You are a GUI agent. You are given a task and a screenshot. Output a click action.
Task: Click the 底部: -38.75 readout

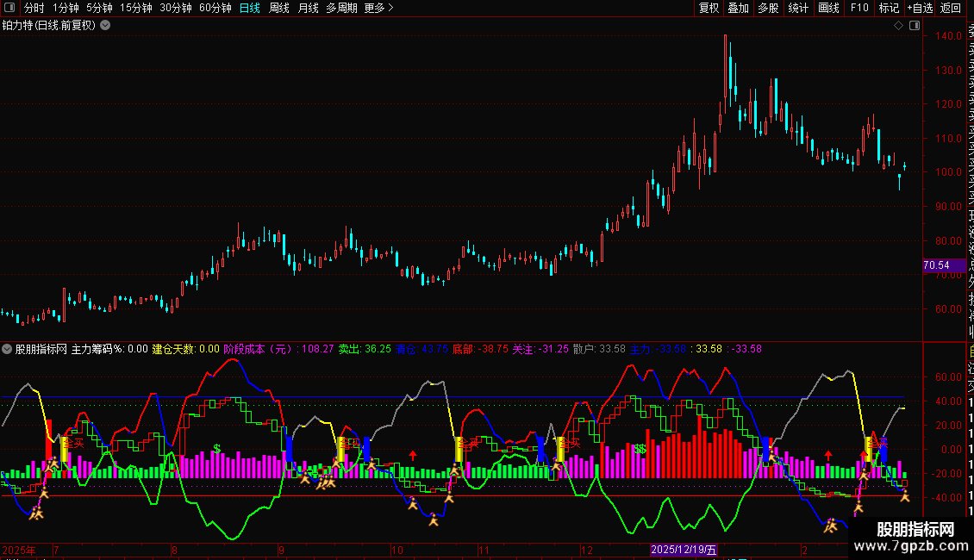[480, 349]
